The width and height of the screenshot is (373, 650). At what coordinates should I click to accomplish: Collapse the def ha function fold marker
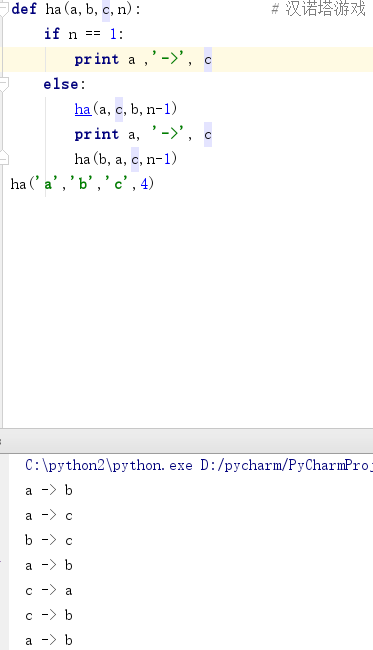coord(3,9)
